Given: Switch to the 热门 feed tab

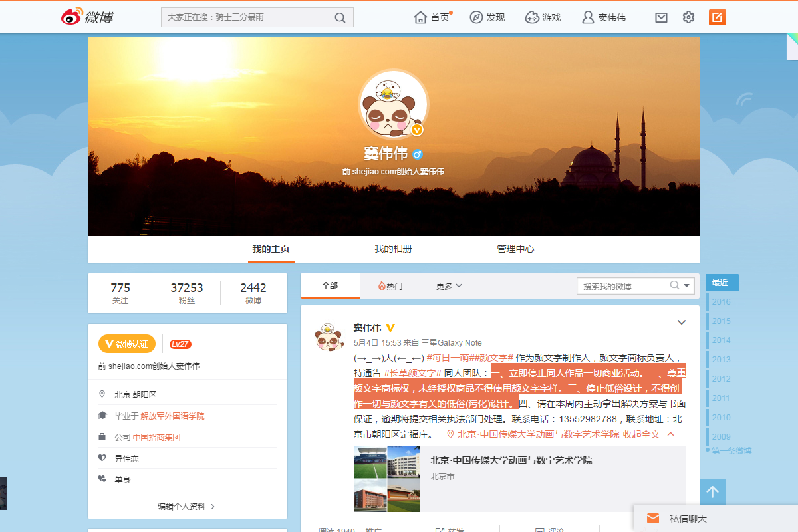Looking at the screenshot, I should tap(390, 285).
